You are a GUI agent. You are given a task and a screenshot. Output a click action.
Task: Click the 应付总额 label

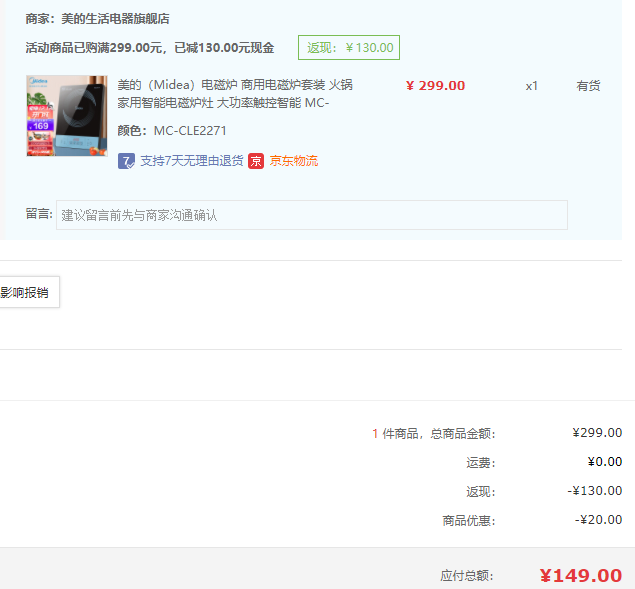(467, 576)
